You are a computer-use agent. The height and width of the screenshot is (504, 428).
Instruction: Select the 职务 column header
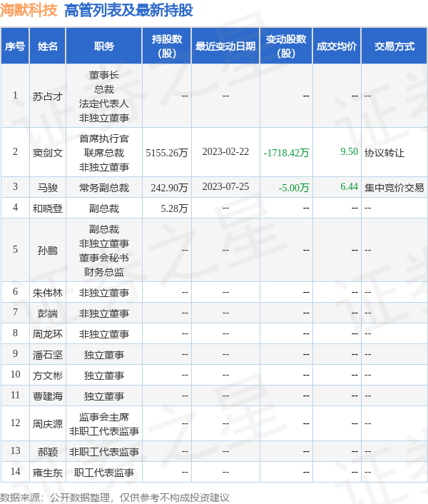click(x=103, y=46)
